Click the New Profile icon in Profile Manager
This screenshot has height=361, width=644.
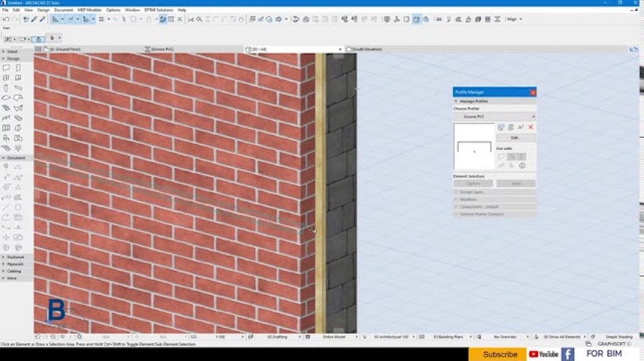click(501, 127)
